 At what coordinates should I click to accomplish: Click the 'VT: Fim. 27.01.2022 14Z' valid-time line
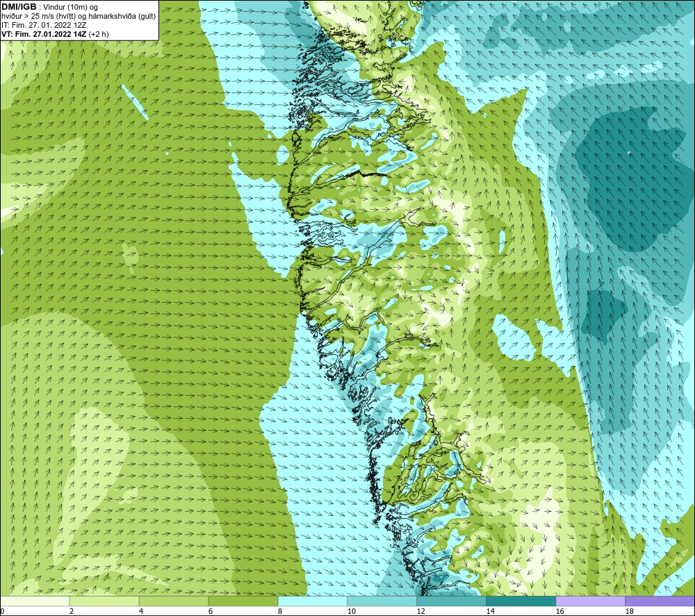pos(44,34)
